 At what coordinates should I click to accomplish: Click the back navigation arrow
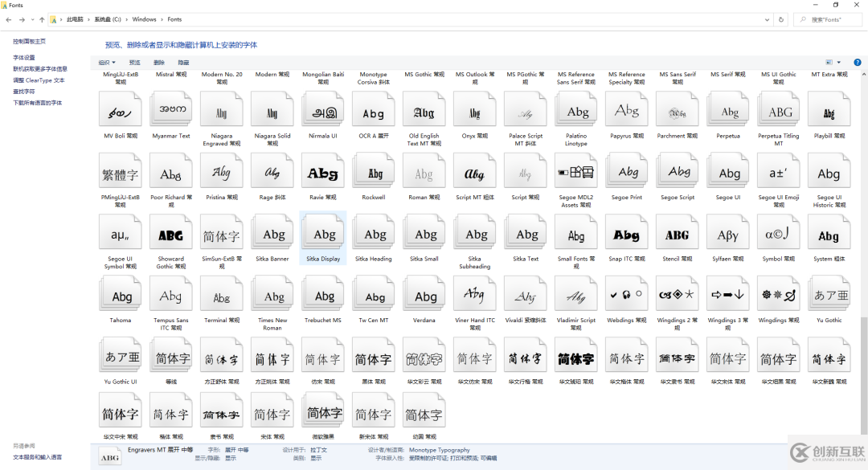click(8, 19)
